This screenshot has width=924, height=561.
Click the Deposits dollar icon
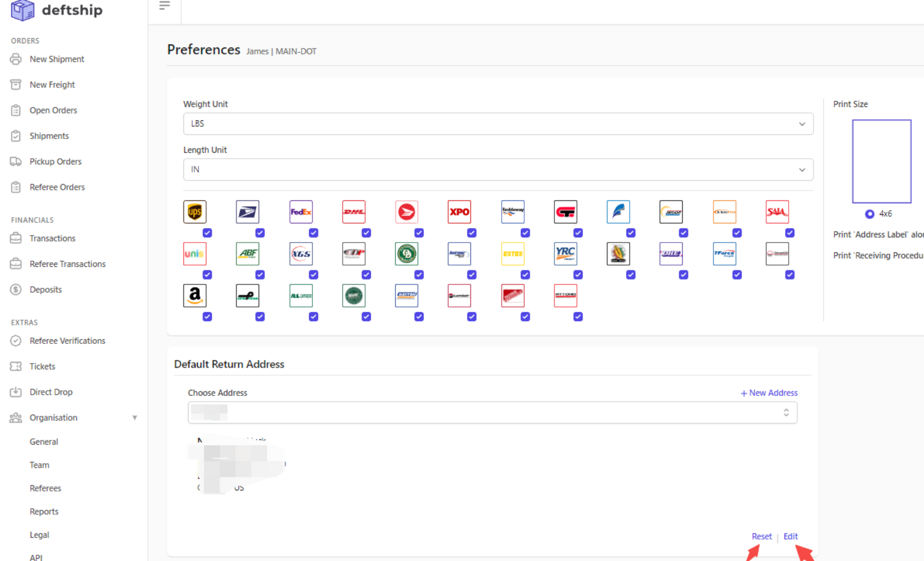tap(16, 289)
